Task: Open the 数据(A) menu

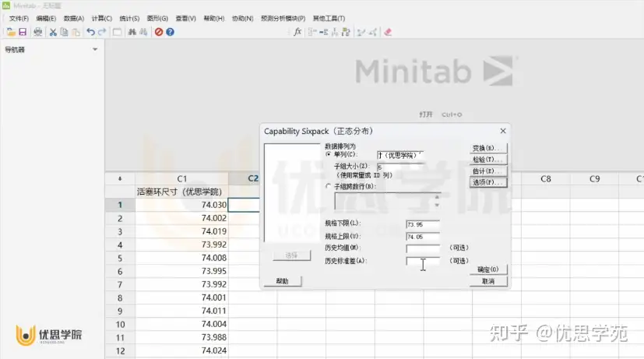Action: coord(74,19)
